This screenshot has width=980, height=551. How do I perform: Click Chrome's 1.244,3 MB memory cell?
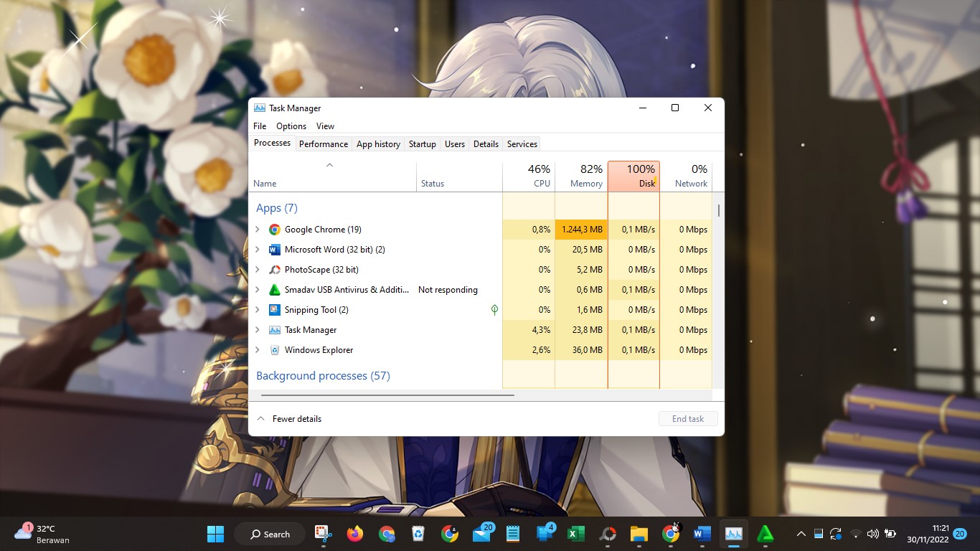click(x=581, y=230)
